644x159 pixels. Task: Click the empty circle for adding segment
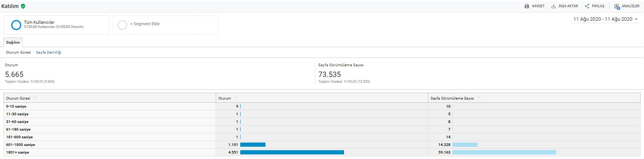coord(122,25)
